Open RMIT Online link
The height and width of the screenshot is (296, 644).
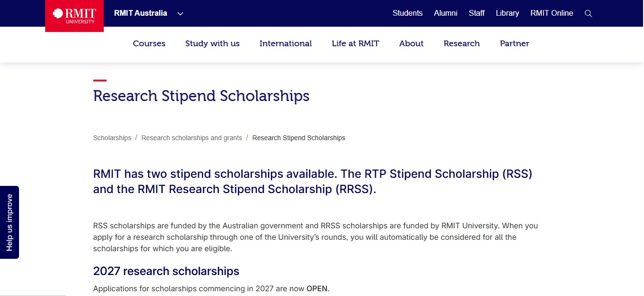tap(552, 13)
